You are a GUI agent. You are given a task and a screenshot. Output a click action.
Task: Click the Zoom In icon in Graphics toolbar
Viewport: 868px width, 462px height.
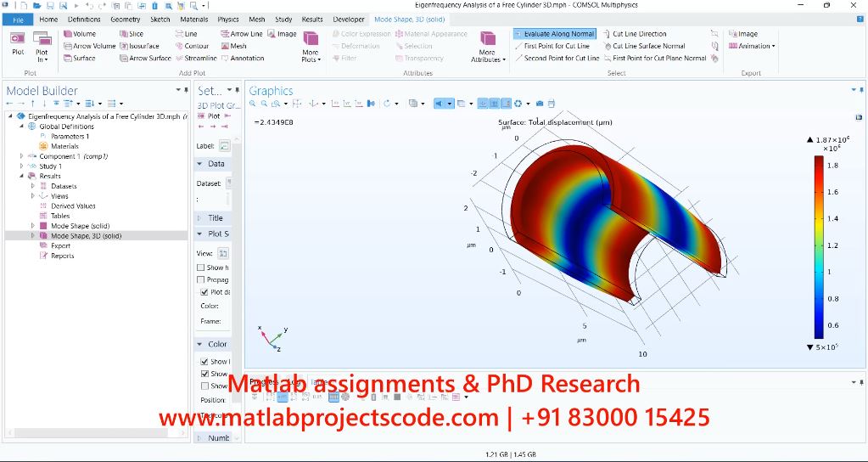click(x=253, y=104)
